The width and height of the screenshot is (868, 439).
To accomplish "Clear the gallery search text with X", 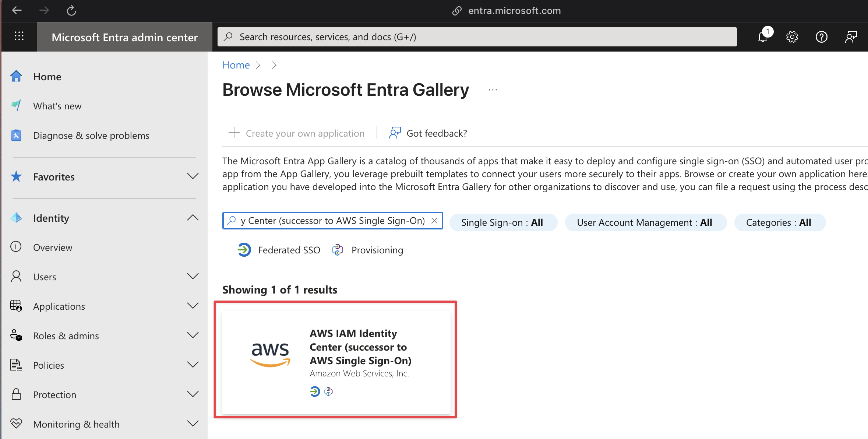I will coord(434,220).
